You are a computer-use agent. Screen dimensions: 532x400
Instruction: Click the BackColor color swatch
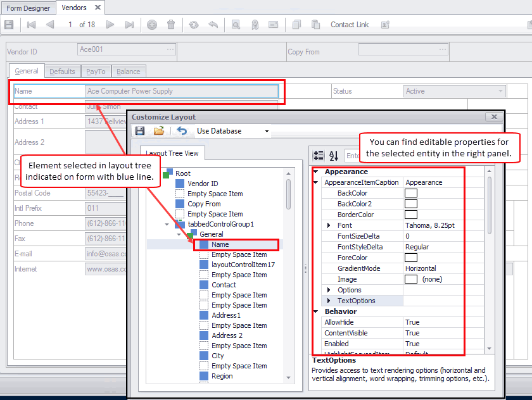click(411, 193)
